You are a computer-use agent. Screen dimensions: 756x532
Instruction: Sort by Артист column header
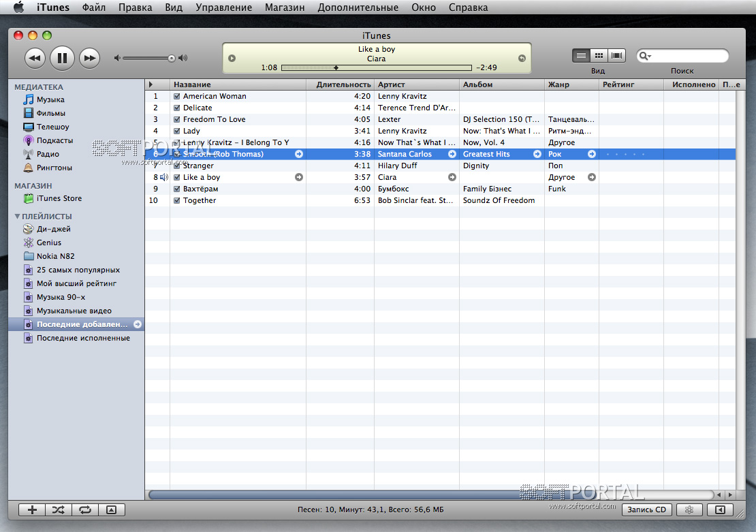point(417,84)
